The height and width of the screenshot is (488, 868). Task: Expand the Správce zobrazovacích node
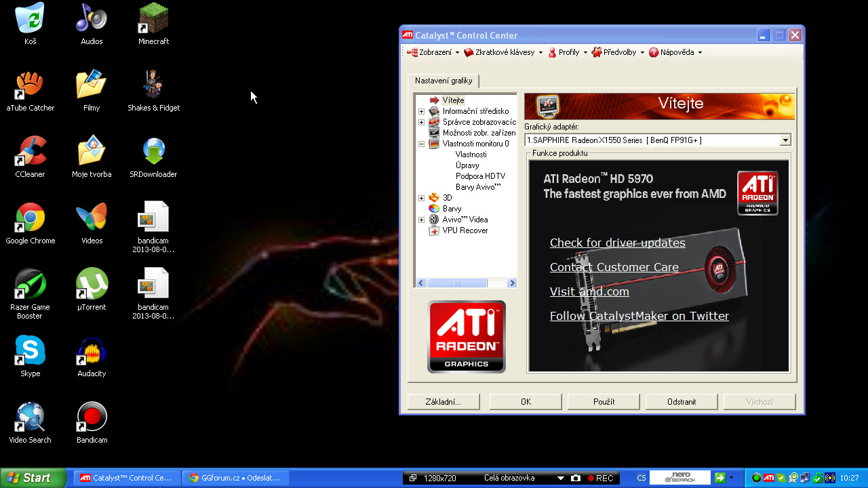421,122
